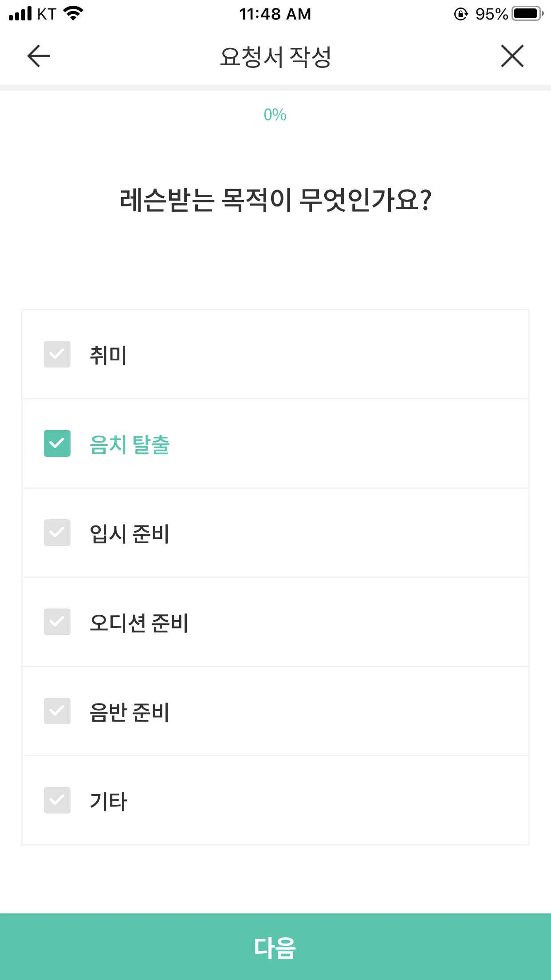The width and height of the screenshot is (551, 980).
Task: Check the 입시 준비 checkbox
Action: coord(57,533)
